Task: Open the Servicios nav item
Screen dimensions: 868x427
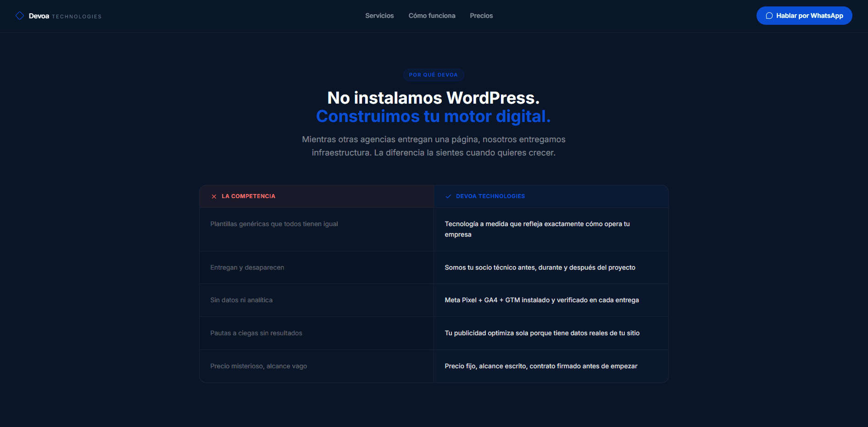Action: [x=379, y=16]
